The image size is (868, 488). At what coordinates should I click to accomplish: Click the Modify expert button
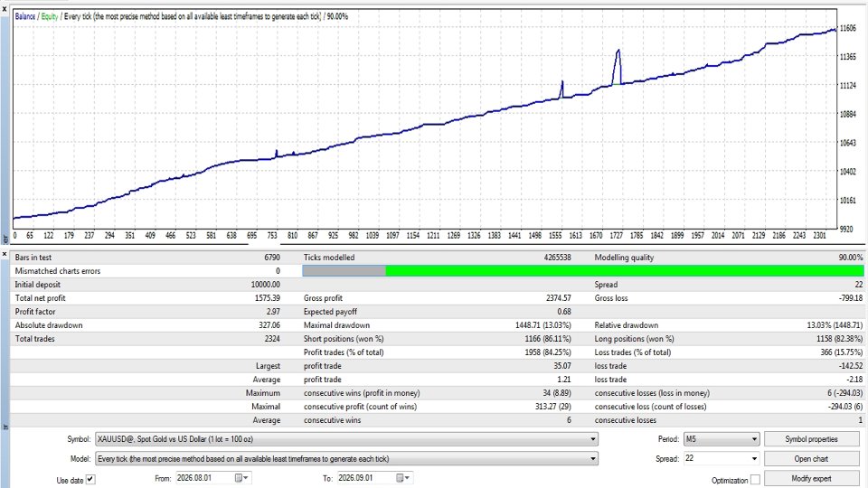point(811,479)
